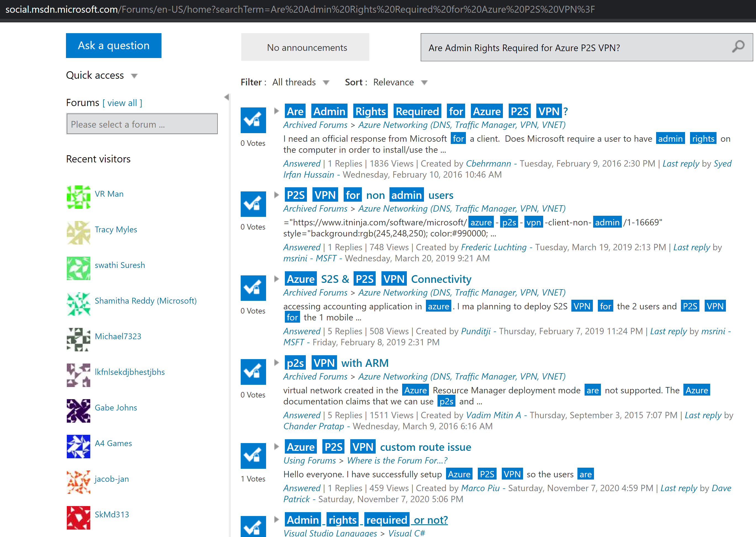Screen dimensions: 756x537
Task: Click the A4 Games avatar icon
Action: 78,447
